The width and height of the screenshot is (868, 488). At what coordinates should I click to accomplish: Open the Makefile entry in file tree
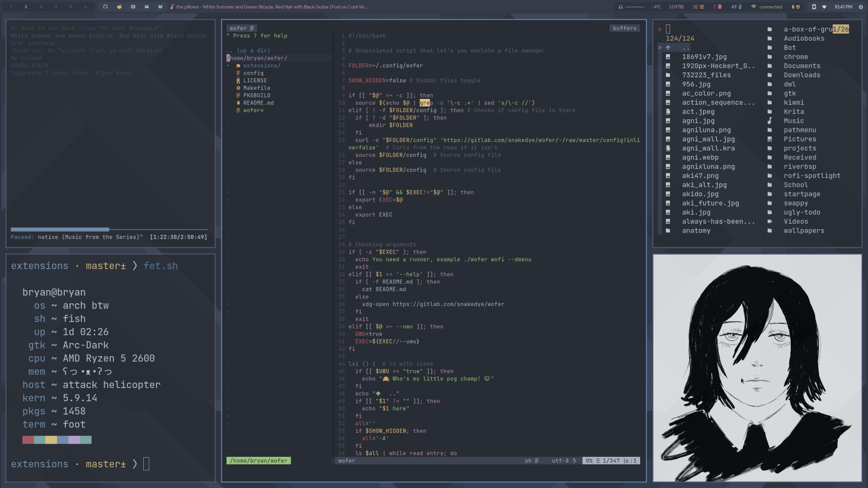point(256,88)
